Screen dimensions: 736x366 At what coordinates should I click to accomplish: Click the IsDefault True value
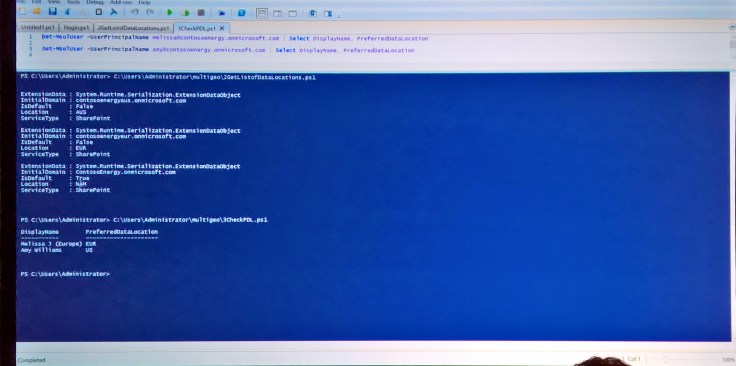[x=82, y=178]
